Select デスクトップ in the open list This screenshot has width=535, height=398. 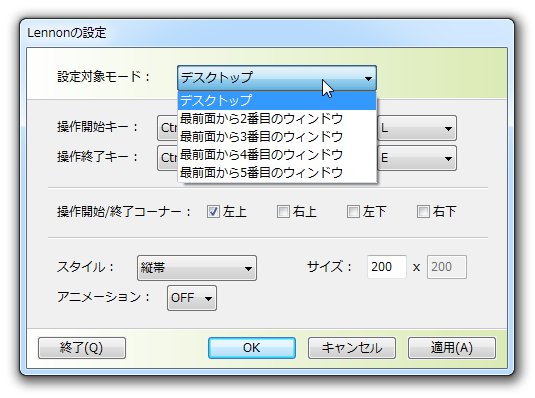click(x=277, y=100)
